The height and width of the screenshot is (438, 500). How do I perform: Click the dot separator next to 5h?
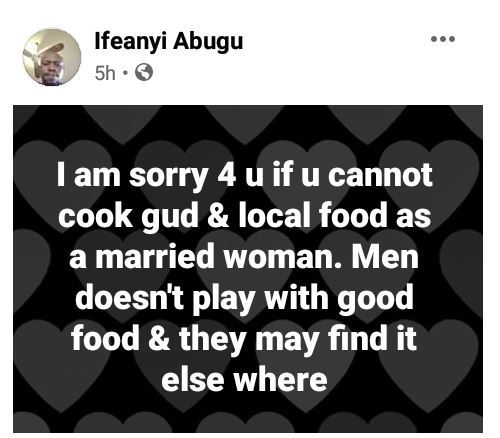[125, 73]
